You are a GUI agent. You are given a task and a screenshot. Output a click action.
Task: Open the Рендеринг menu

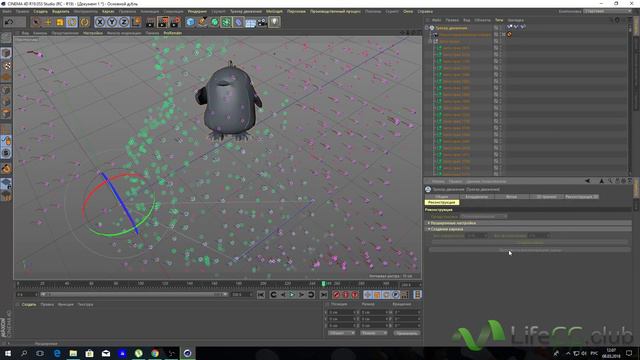(x=197, y=11)
